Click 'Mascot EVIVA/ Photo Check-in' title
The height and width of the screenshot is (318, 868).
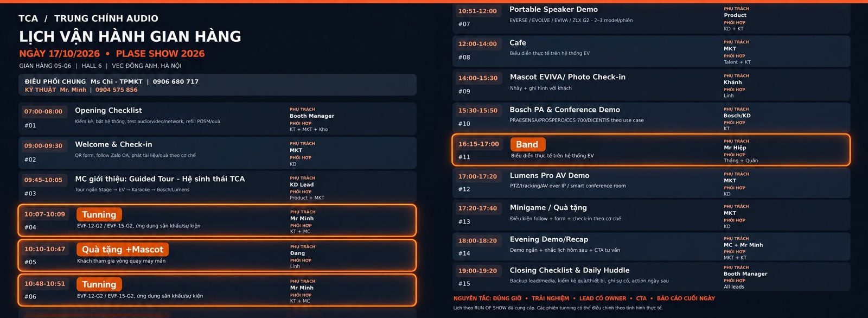point(567,77)
